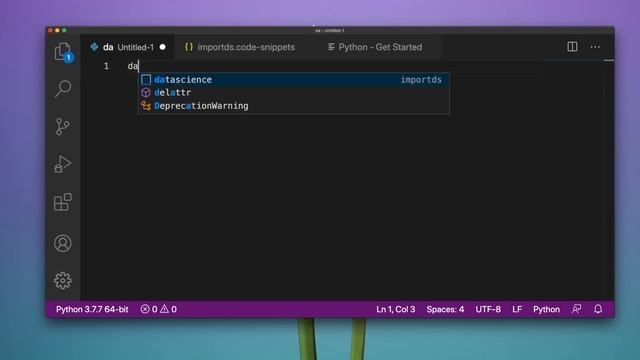Open the Accounts menu icon
The height and width of the screenshot is (360, 640).
point(62,243)
